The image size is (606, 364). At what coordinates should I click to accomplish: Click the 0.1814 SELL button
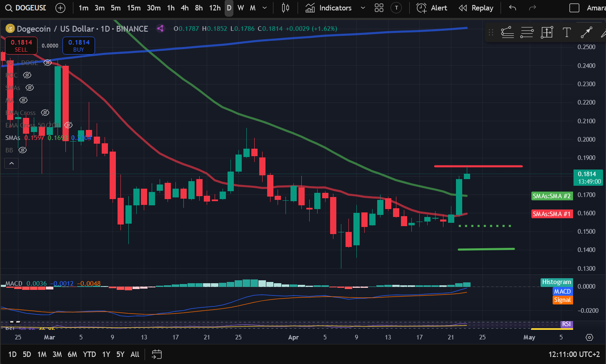tap(21, 45)
